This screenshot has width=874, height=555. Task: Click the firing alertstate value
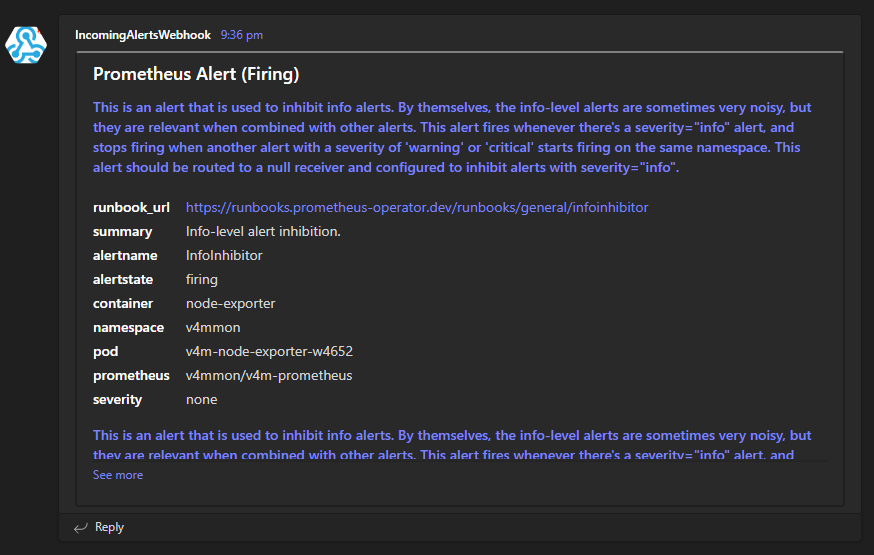click(x=202, y=279)
